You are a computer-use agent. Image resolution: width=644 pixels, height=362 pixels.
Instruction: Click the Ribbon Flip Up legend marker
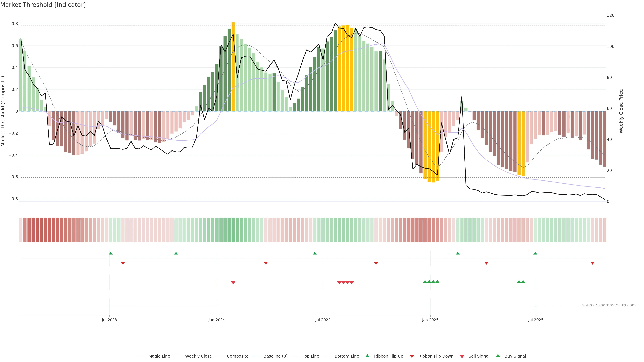pyautogui.click(x=367, y=356)
